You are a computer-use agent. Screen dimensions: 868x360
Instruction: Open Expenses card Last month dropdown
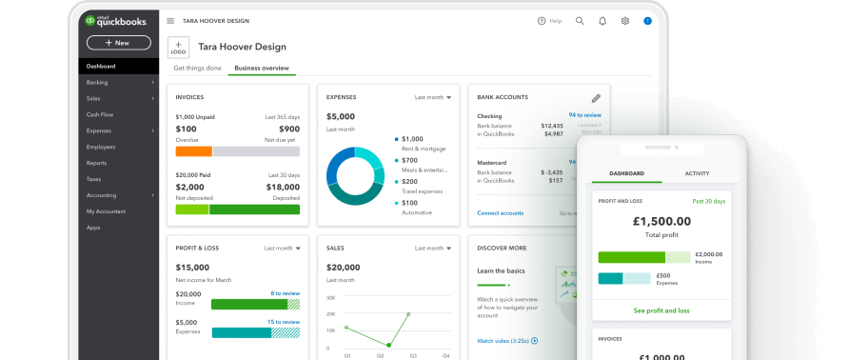point(433,97)
